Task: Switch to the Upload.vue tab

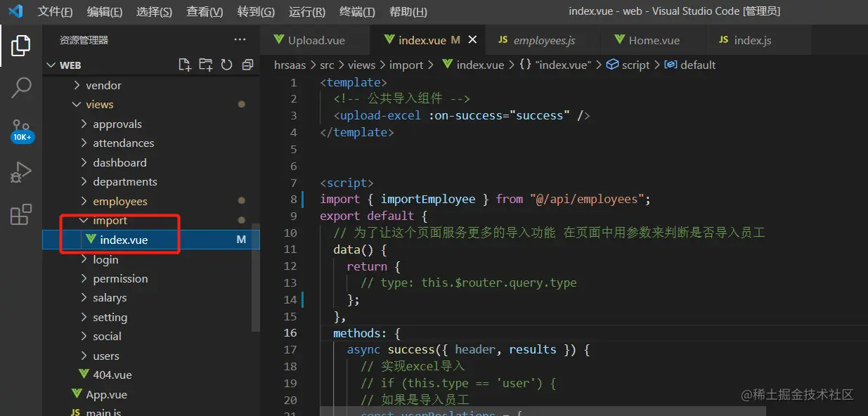Action: pyautogui.click(x=316, y=40)
